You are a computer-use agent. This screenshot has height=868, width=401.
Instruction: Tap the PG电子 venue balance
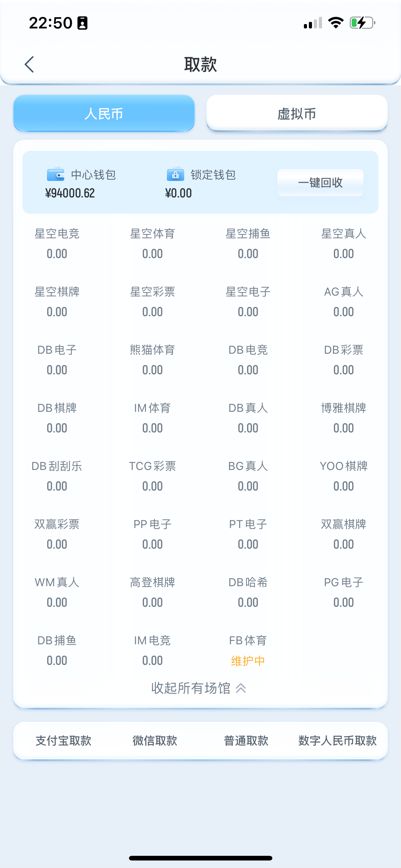(x=344, y=602)
